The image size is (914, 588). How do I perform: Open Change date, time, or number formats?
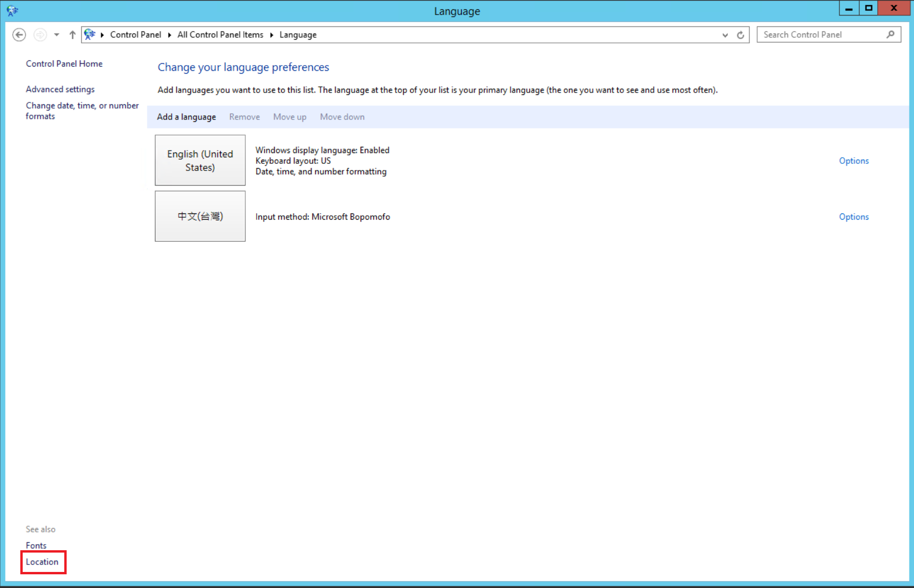(x=82, y=111)
